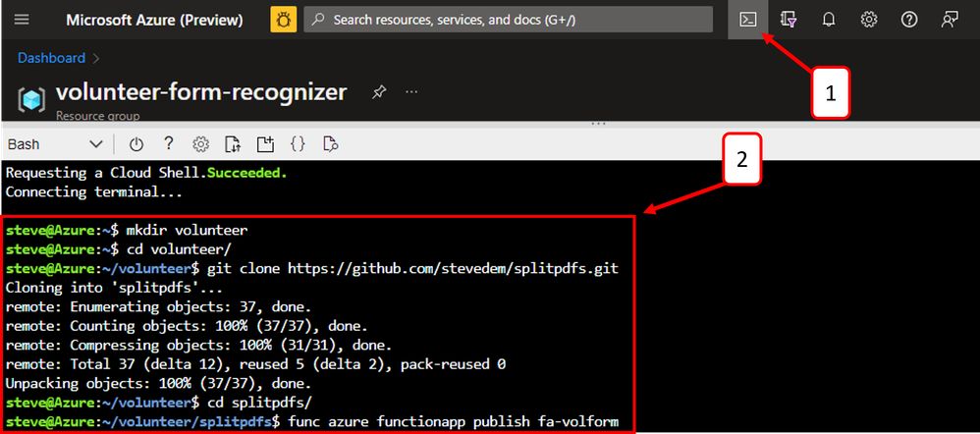The width and height of the screenshot is (980, 434).
Task: Click the 'mkdir volunteer' terminal line
Action: 127,231
